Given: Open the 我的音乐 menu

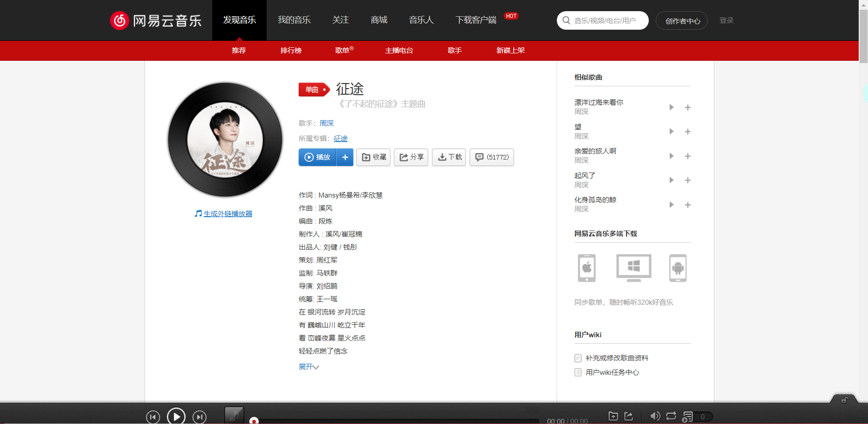Looking at the screenshot, I should [x=294, y=20].
